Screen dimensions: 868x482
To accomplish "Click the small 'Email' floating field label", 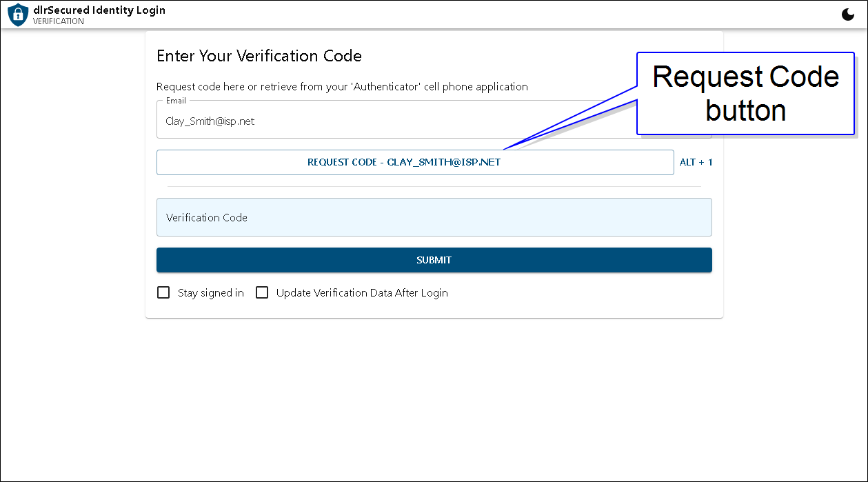I will point(176,101).
